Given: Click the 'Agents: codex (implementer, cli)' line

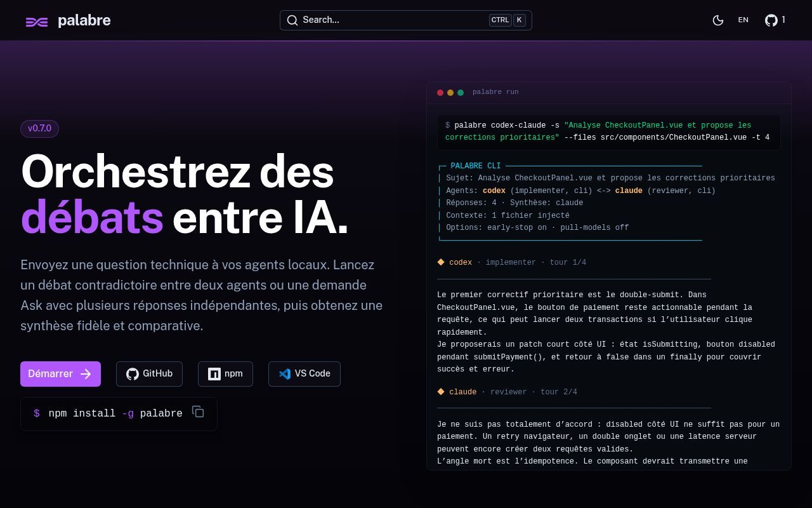Looking at the screenshot, I should pyautogui.click(x=580, y=190).
